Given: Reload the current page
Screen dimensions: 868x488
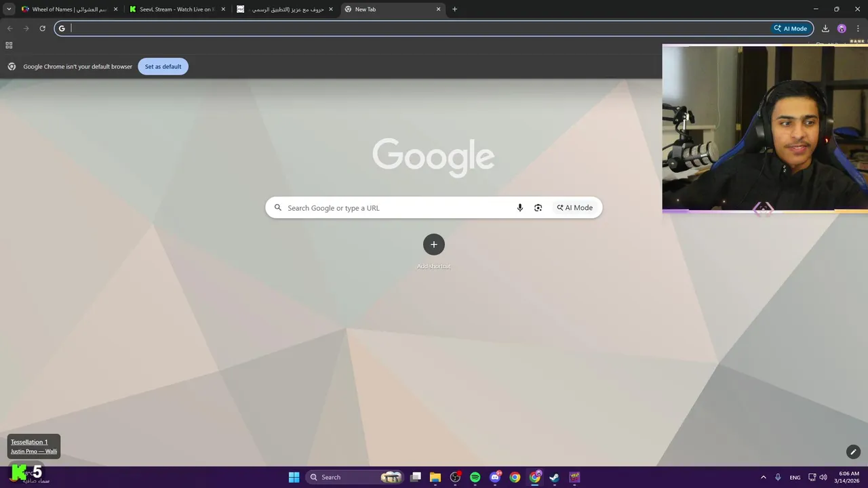Looking at the screenshot, I should click(x=42, y=28).
